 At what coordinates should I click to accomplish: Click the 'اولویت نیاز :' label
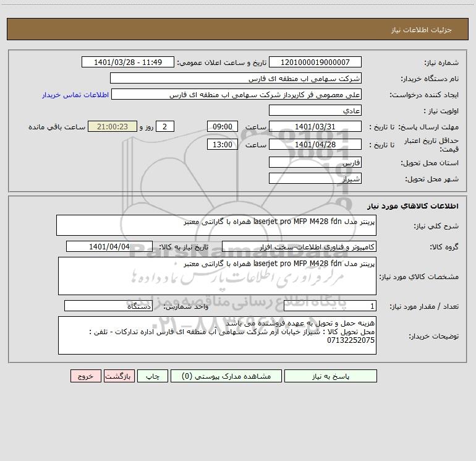441,111
